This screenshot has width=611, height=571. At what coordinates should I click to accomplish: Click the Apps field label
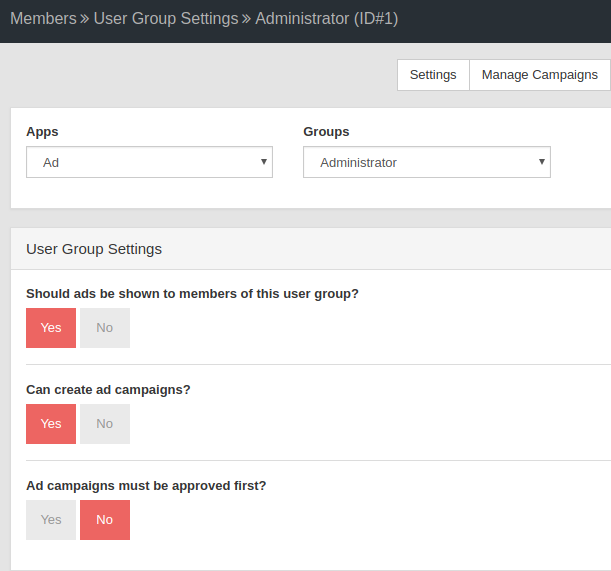pyautogui.click(x=42, y=132)
